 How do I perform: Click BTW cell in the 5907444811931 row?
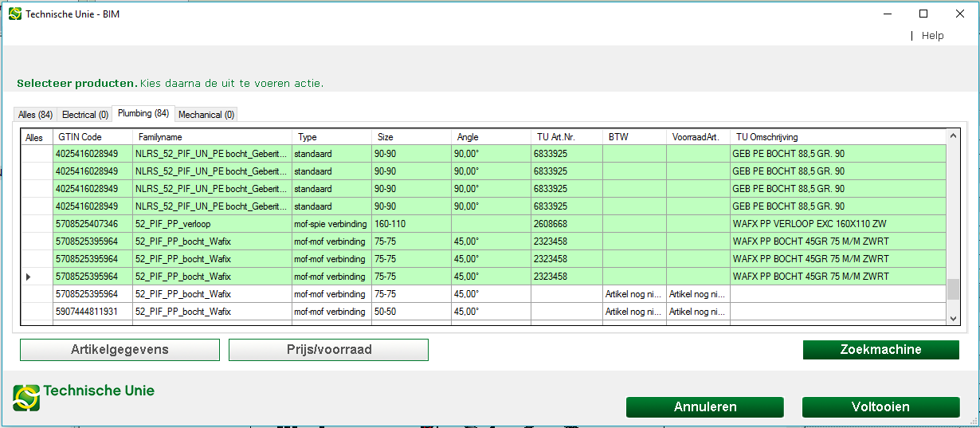pyautogui.click(x=634, y=312)
